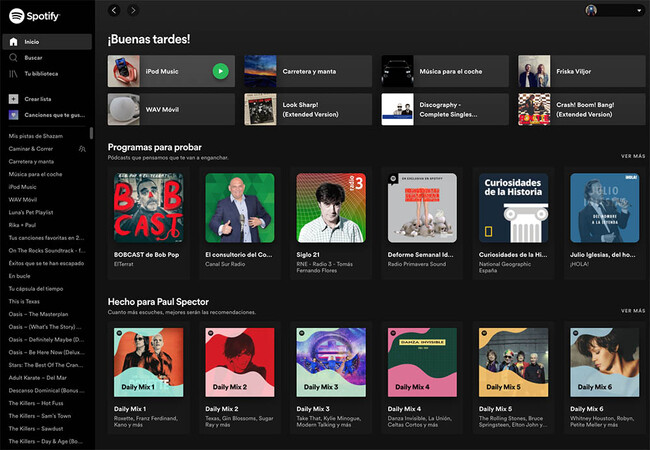Image resolution: width=650 pixels, height=450 pixels.
Task: Open the WAV Móvil shortcut card
Action: (x=171, y=109)
